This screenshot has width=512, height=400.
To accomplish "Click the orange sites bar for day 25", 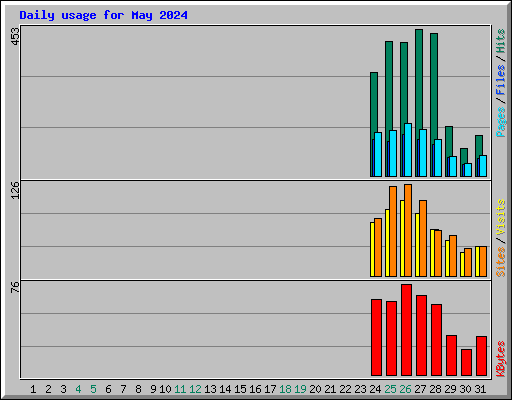I will [393, 231].
